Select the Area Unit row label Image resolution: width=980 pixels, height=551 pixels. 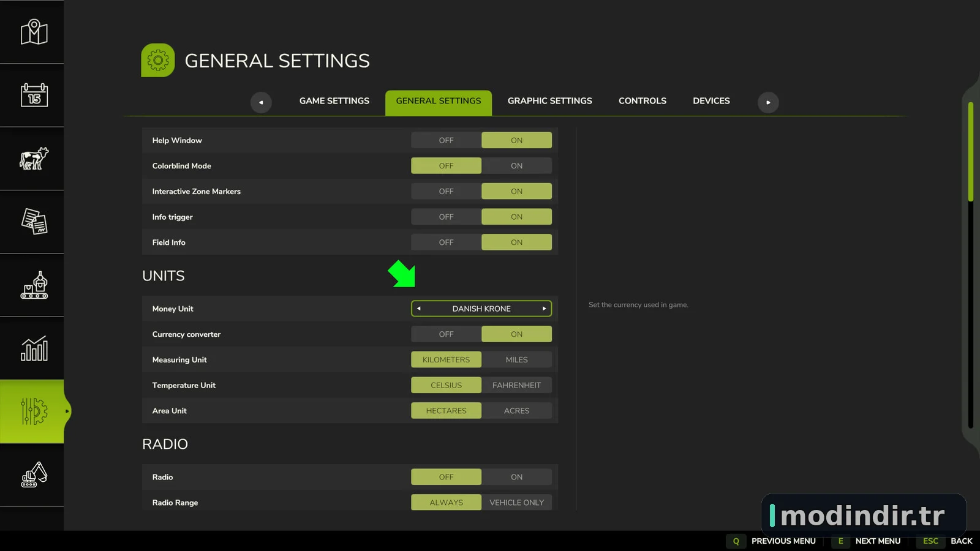[169, 411]
